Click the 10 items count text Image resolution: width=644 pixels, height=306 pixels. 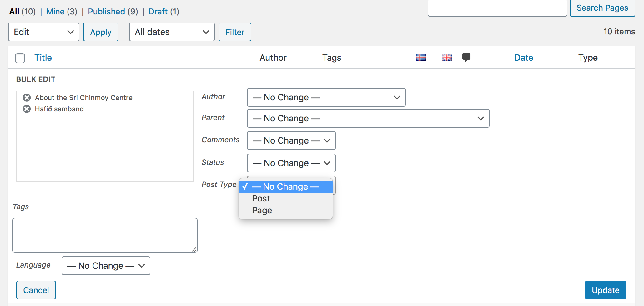pyautogui.click(x=619, y=32)
